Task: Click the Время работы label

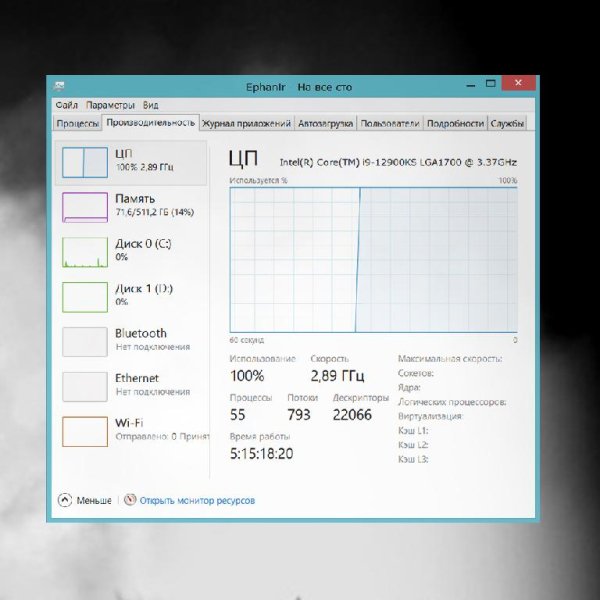Action: click(x=260, y=437)
